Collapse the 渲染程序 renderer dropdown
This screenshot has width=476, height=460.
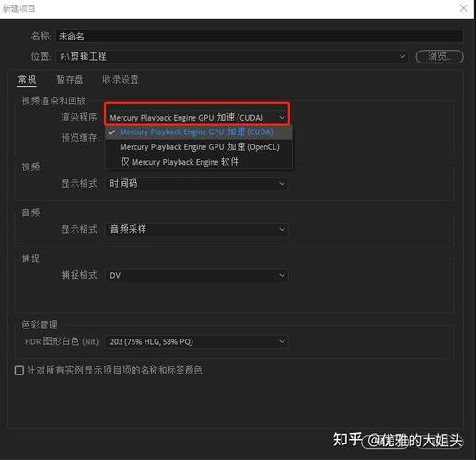point(197,118)
